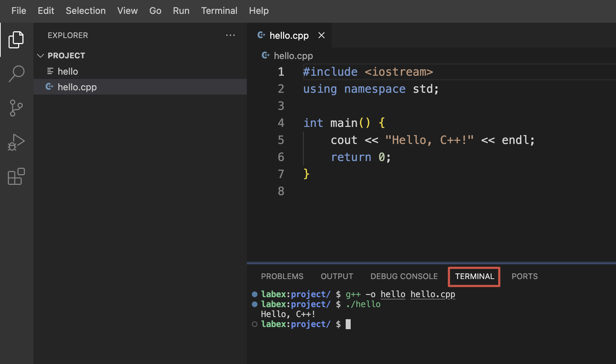Switch to the DEBUG CONSOLE tab
Viewport: 616px width, 364px height.
404,276
